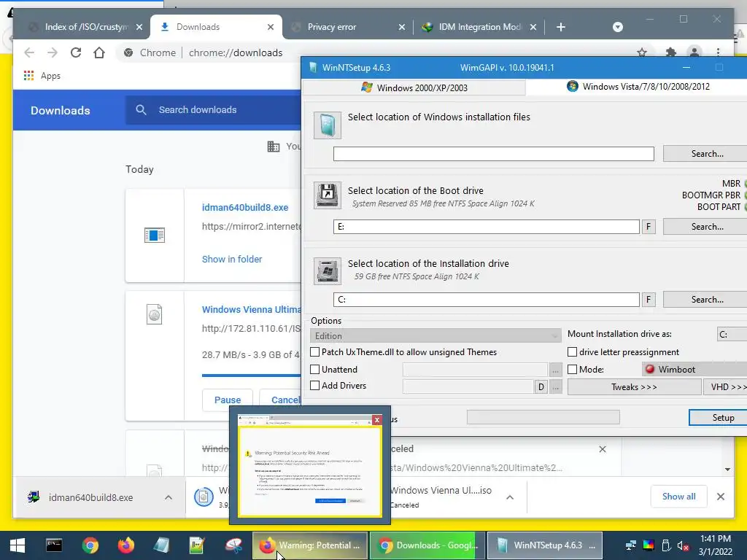Screen dimensions: 747x560
Task: Open Command Prompt from the taskbar
Action: coord(54,545)
